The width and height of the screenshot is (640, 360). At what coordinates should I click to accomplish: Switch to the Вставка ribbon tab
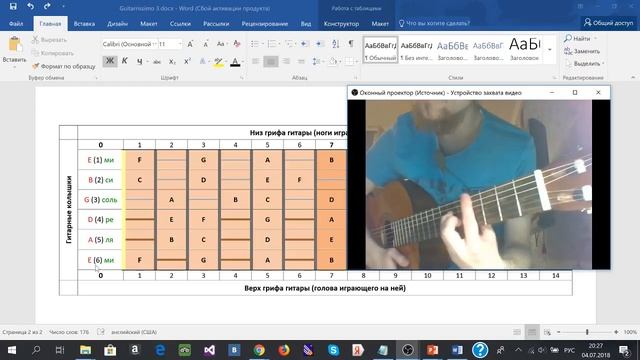pyautogui.click(x=84, y=24)
